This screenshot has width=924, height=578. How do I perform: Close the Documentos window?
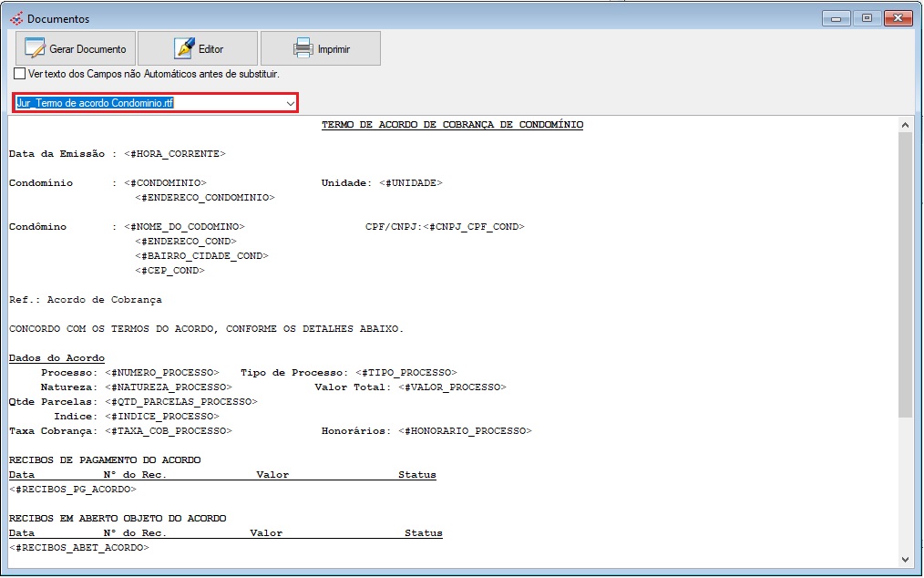tap(897, 18)
